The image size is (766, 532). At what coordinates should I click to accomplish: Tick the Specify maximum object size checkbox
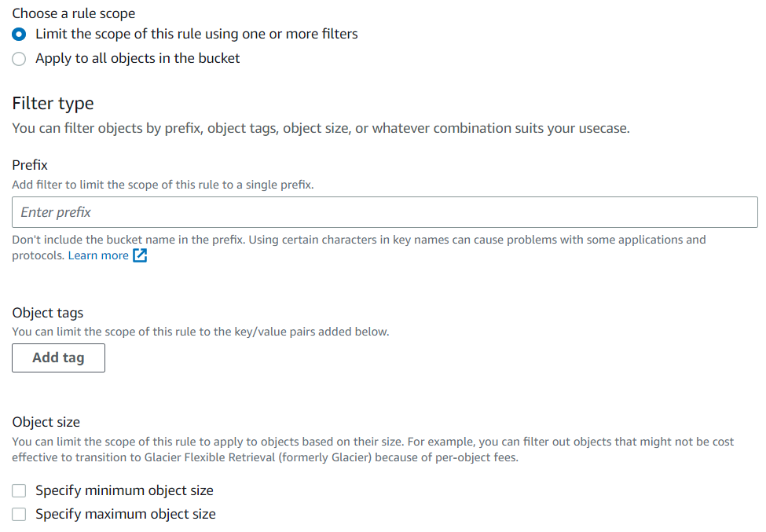pos(19,514)
